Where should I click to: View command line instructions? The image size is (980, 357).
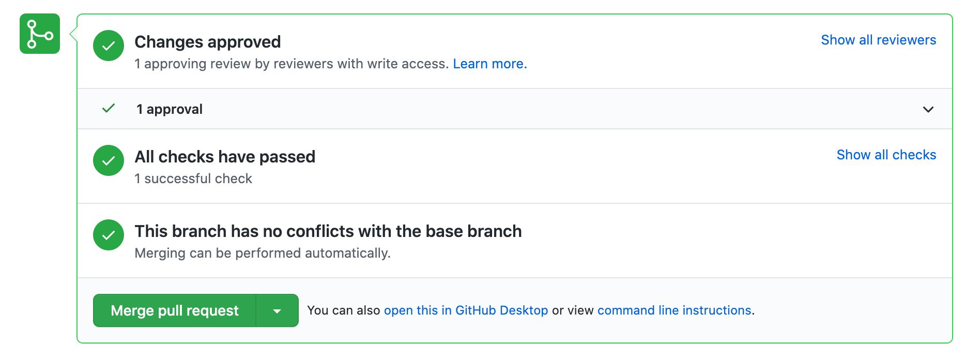tap(674, 310)
